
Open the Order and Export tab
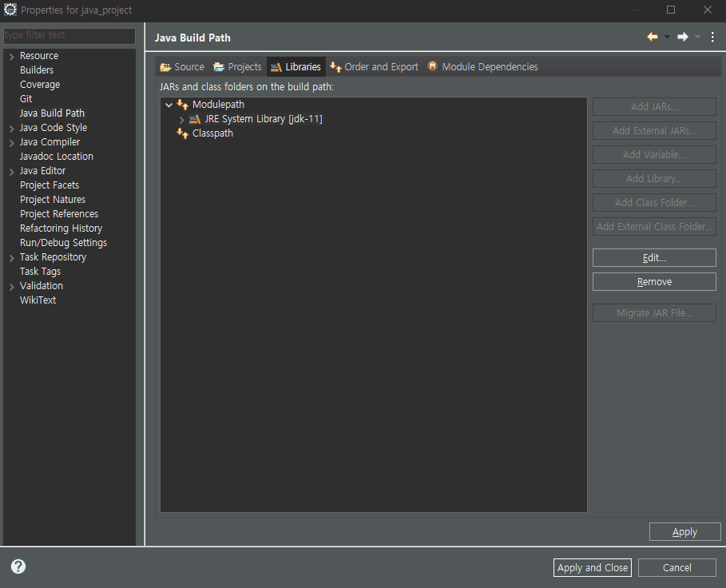coord(374,66)
